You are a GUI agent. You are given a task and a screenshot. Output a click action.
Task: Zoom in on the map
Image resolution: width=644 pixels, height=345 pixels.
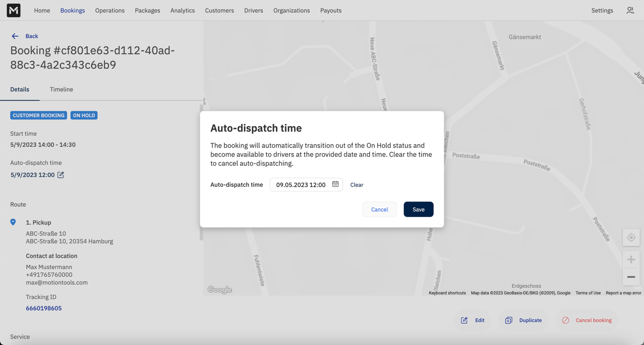pos(631,260)
